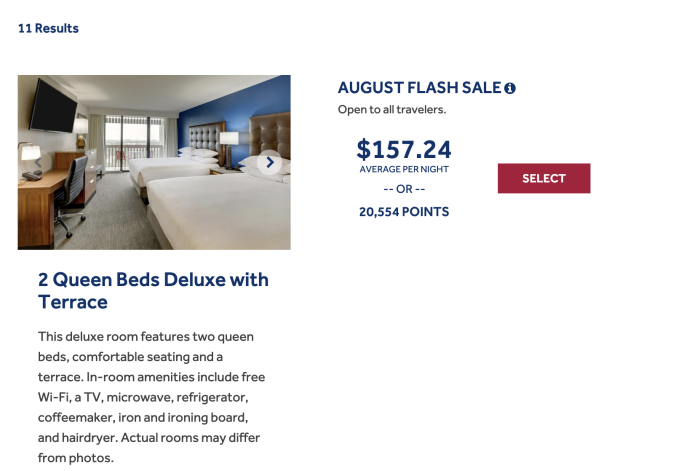The height and width of the screenshot is (471, 700).
Task: Click the 20,554 POINTS rate option
Action: tap(404, 212)
